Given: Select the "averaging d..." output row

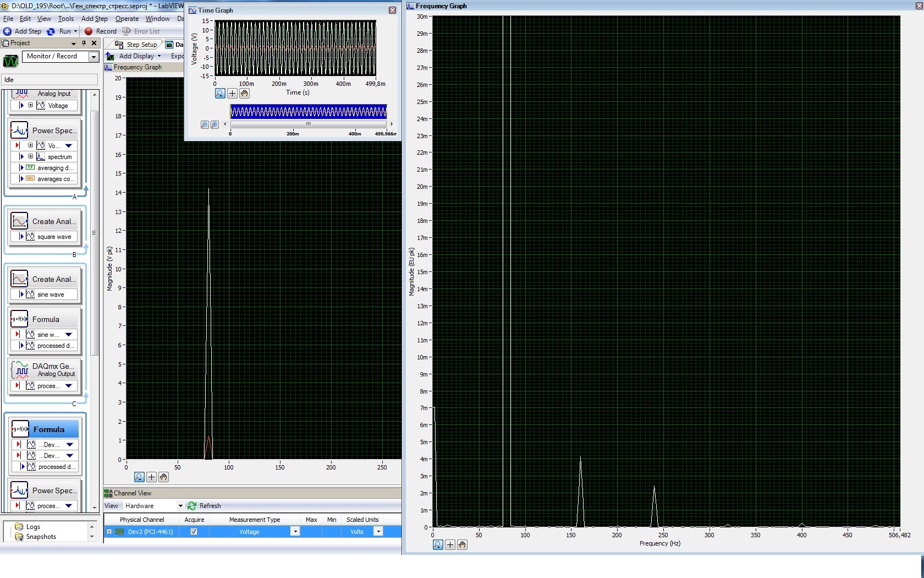Looking at the screenshot, I should (x=45, y=168).
